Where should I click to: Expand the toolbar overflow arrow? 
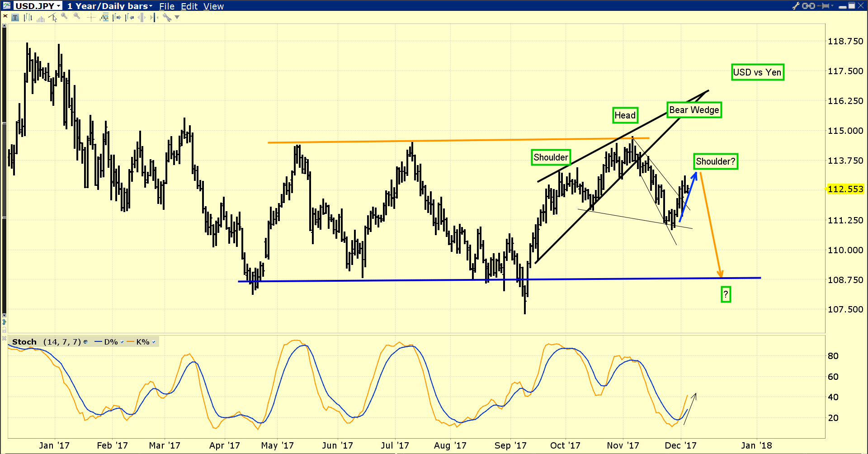pyautogui.click(x=177, y=17)
